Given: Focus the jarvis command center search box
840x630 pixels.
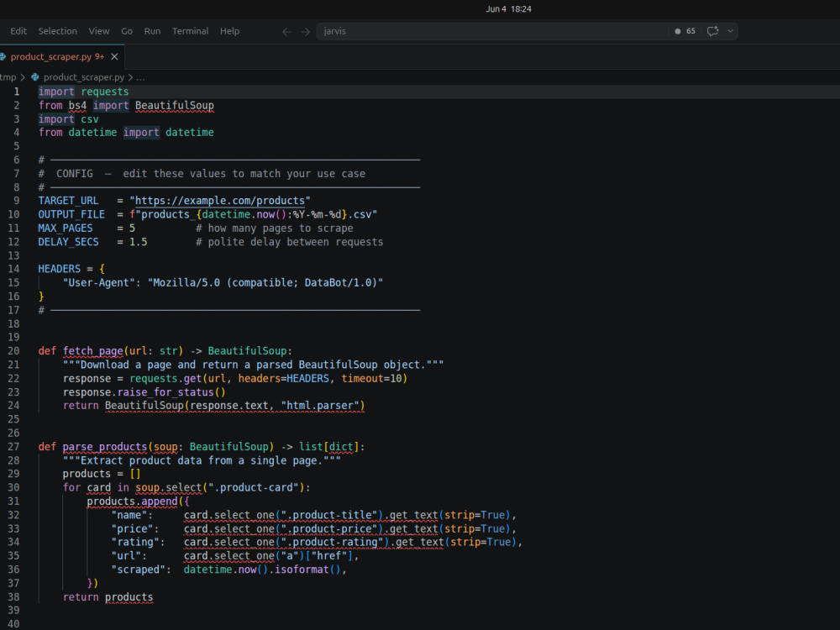Looking at the screenshot, I should [491, 31].
